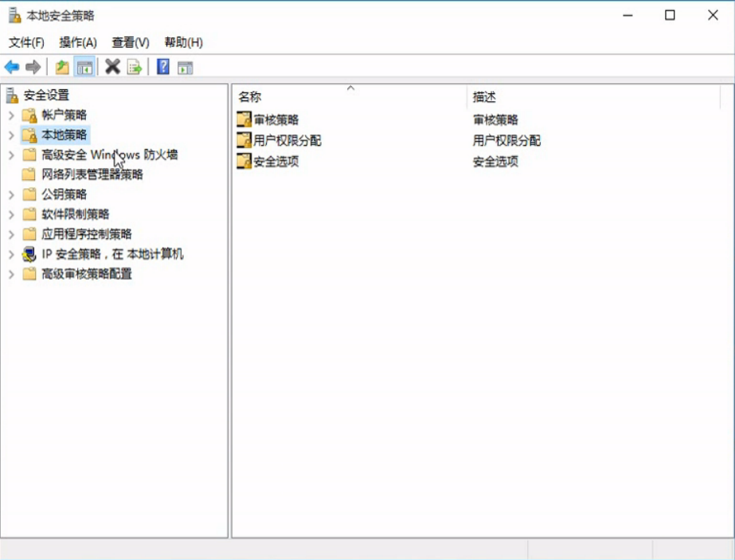This screenshot has width=735, height=560.
Task: Expand the 高级安全 Windows 防火墙 node
Action: (x=11, y=155)
